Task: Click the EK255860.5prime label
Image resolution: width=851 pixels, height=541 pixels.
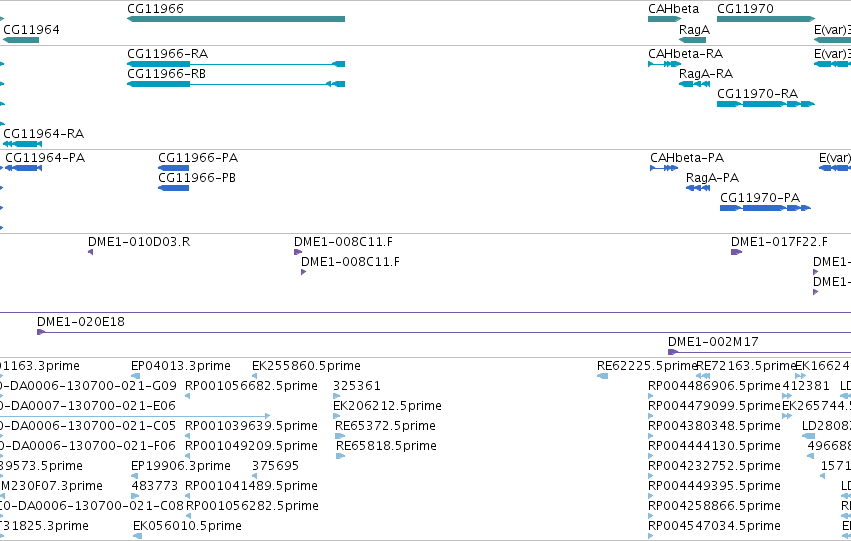Action: [306, 366]
